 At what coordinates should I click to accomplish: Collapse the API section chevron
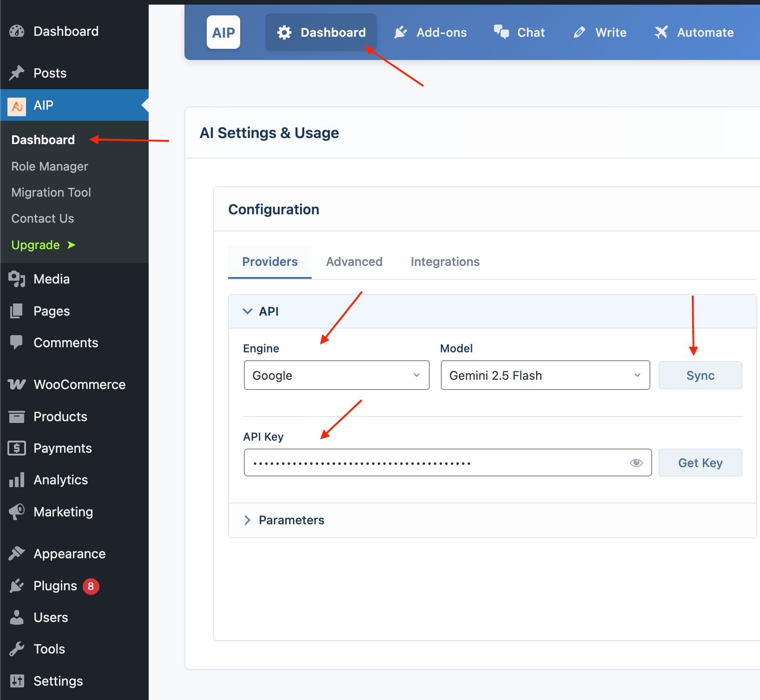pos(248,311)
